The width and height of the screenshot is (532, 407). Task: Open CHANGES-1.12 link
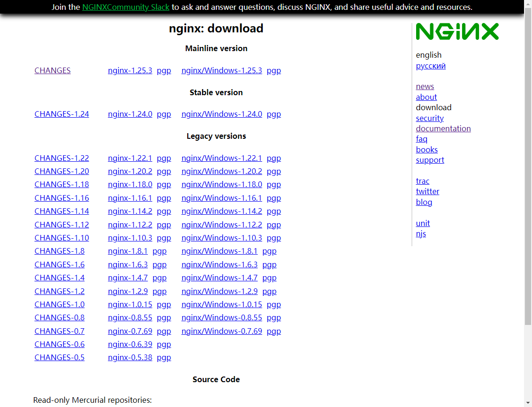click(x=62, y=225)
